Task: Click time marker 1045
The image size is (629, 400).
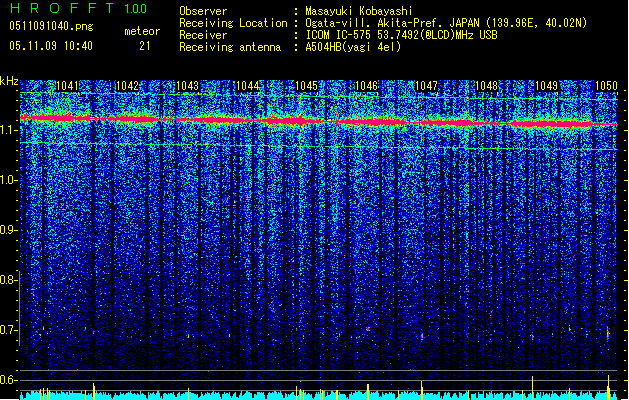Action: tap(306, 86)
